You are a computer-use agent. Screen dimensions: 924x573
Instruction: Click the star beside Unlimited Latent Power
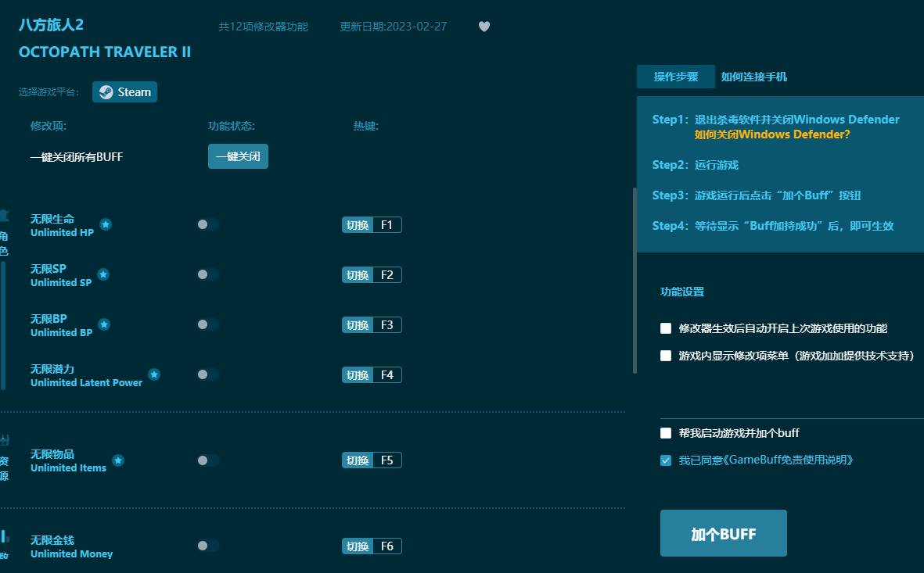(154, 374)
